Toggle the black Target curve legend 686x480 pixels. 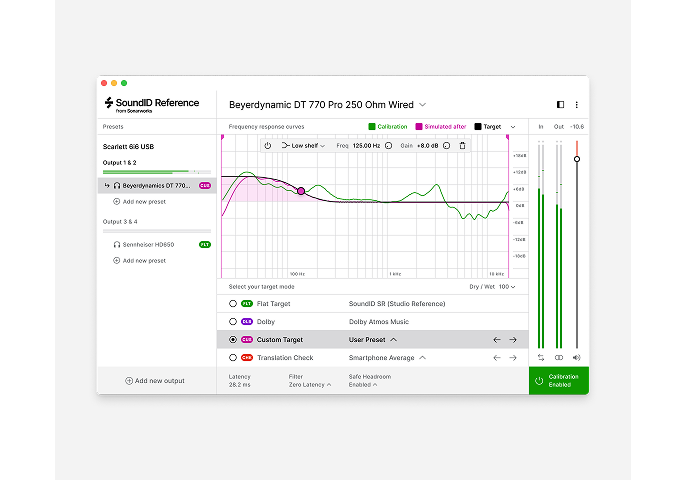tap(488, 126)
